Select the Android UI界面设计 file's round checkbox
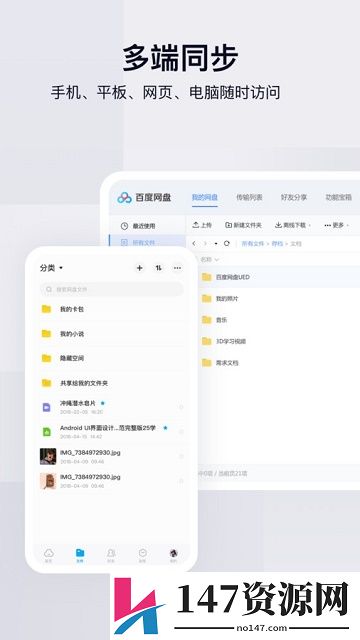 (181, 432)
